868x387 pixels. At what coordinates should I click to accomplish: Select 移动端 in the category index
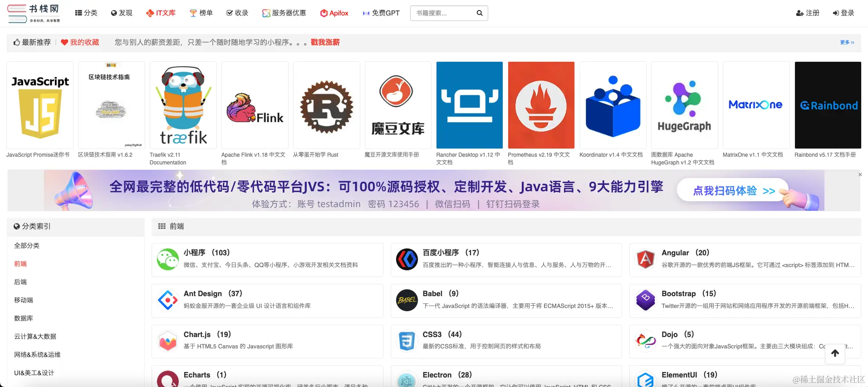(24, 300)
